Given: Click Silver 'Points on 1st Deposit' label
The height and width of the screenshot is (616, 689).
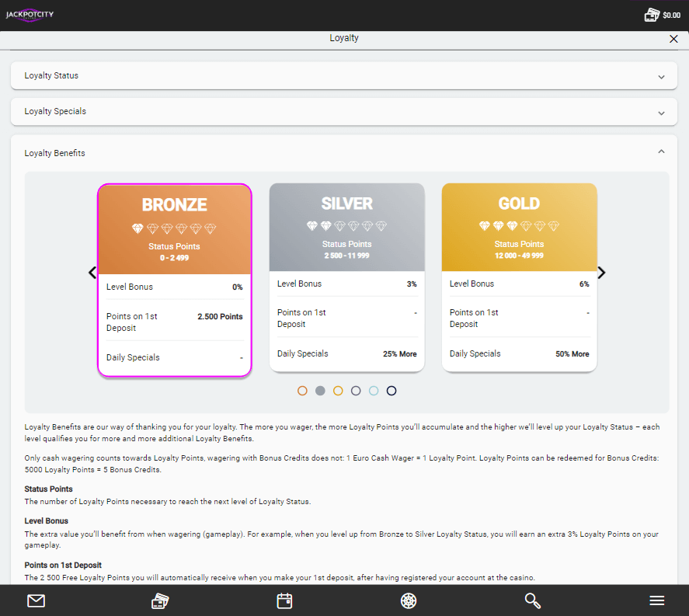Looking at the screenshot, I should [301, 318].
